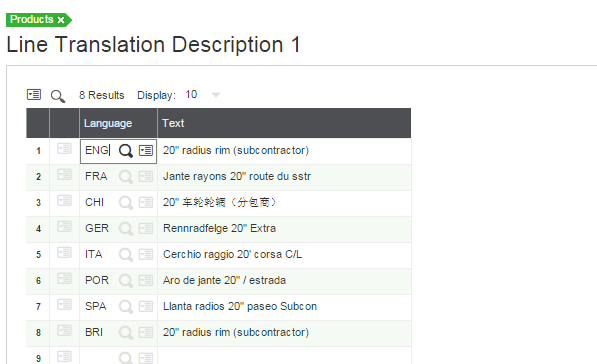Select the POR text 'Aro de jante 20" / estrada'
The image size is (597, 364).
224,280
